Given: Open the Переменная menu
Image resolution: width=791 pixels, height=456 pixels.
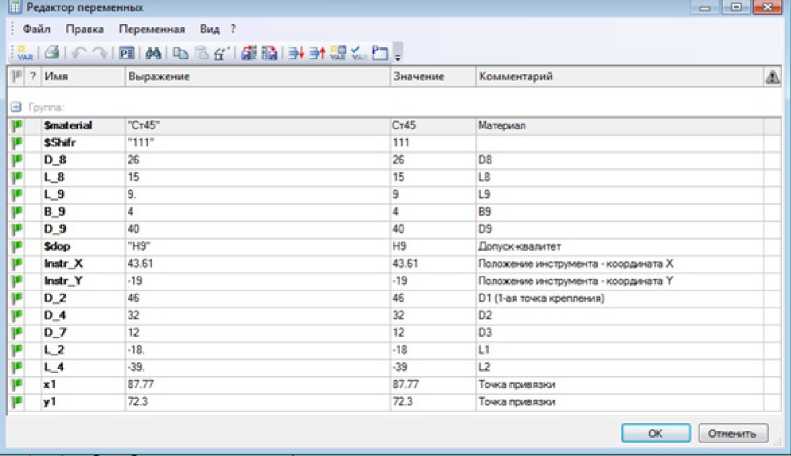Looking at the screenshot, I should 151,29.
